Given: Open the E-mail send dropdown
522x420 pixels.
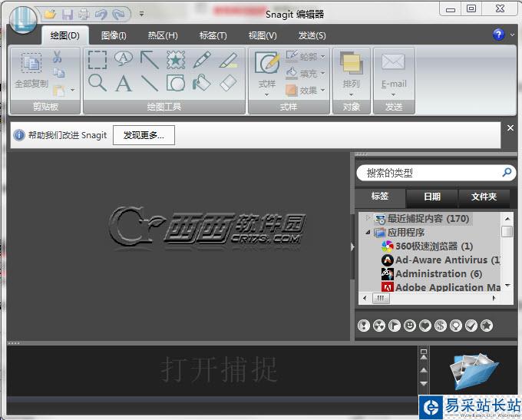Looking at the screenshot, I should [394, 74].
